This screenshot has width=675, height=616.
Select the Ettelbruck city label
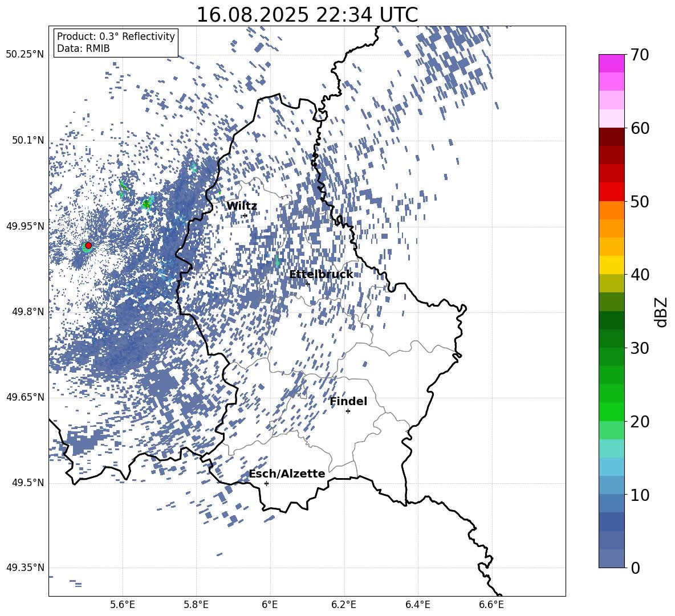(x=321, y=274)
